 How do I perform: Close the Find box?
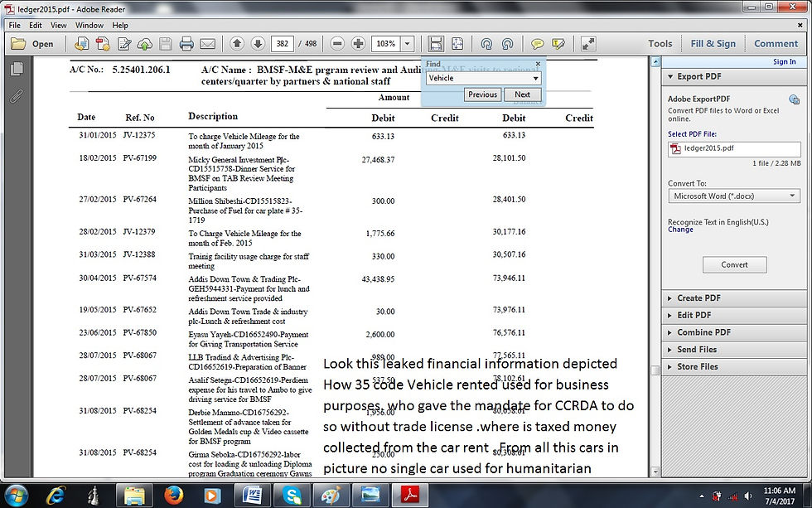[x=538, y=64]
